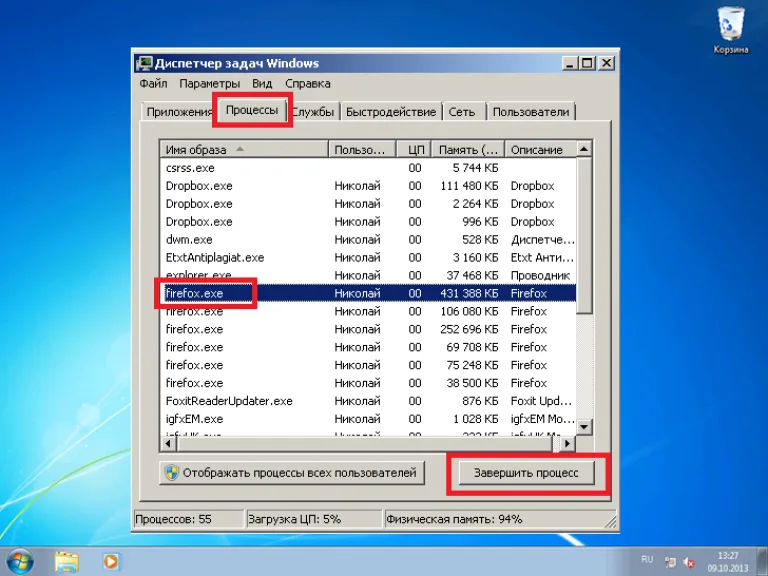Click Процессов: 55 in status bar

pyautogui.click(x=189, y=519)
